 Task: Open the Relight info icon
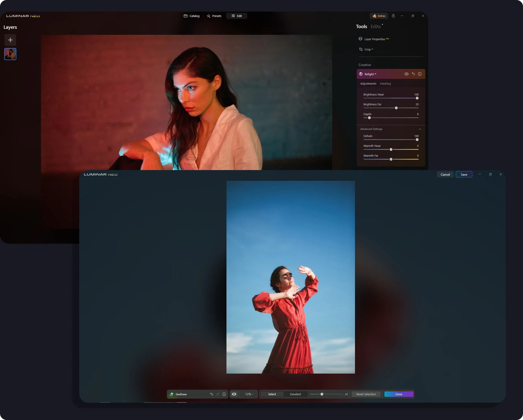tap(420, 74)
